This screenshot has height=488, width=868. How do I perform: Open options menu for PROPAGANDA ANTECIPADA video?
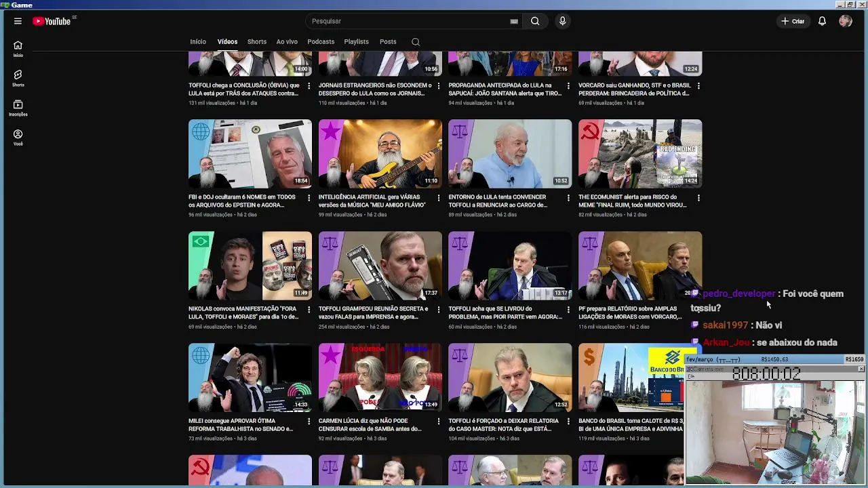point(568,86)
